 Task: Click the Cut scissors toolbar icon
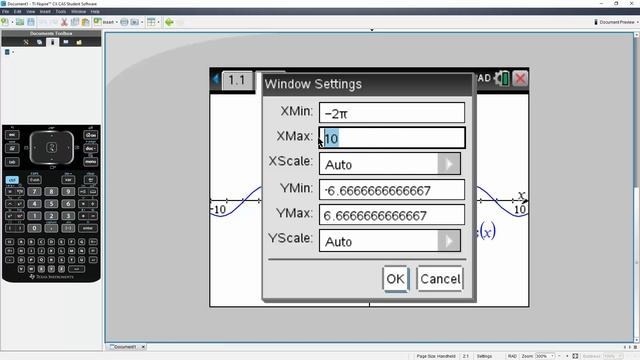click(64, 22)
